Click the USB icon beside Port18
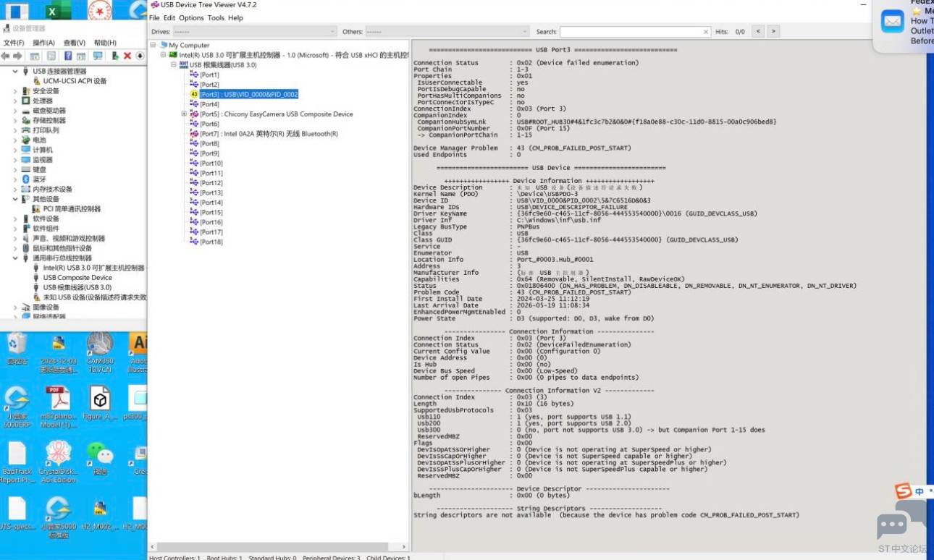The width and height of the screenshot is (934, 560). click(194, 242)
